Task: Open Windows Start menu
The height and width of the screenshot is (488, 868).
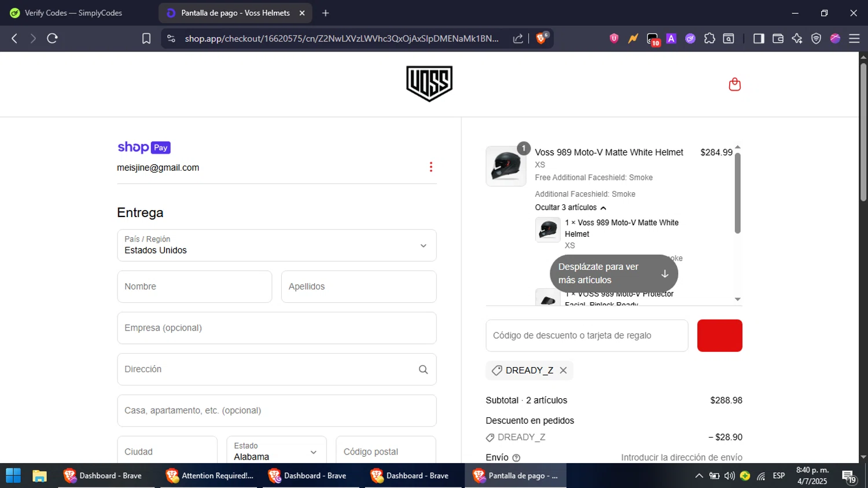Action: [x=13, y=476]
